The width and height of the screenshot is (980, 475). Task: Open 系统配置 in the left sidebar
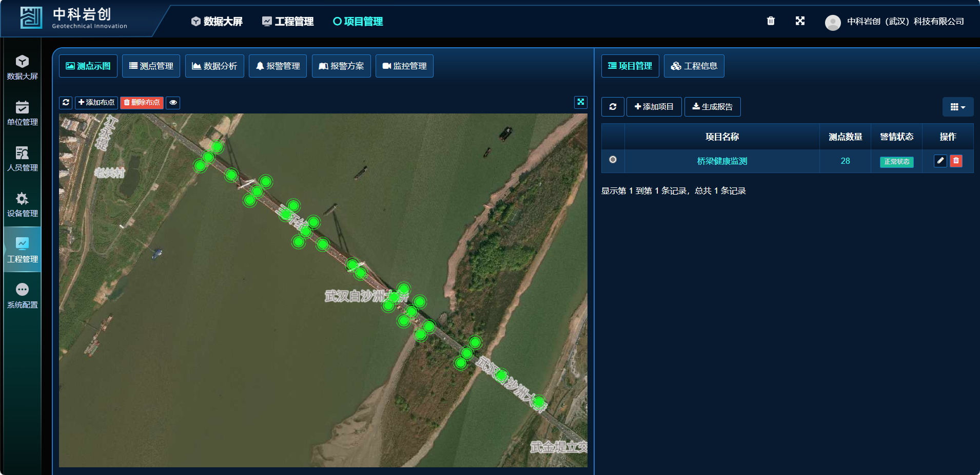(x=22, y=296)
